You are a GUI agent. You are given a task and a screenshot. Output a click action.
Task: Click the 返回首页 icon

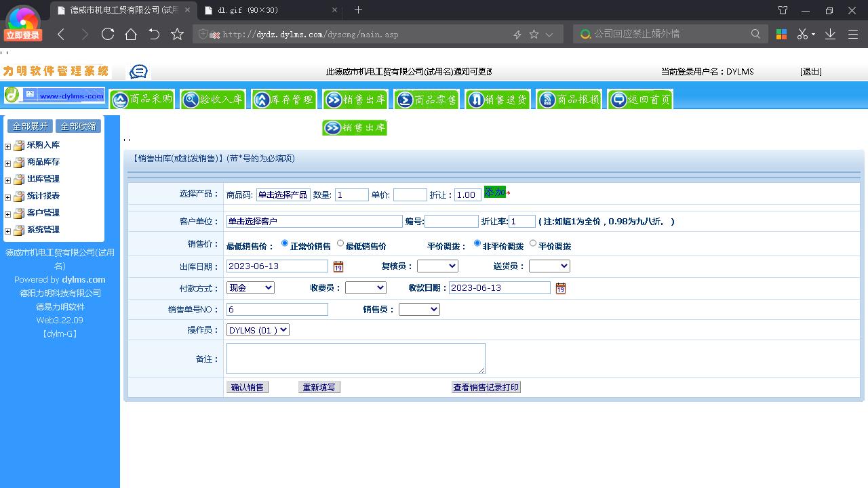click(x=639, y=98)
